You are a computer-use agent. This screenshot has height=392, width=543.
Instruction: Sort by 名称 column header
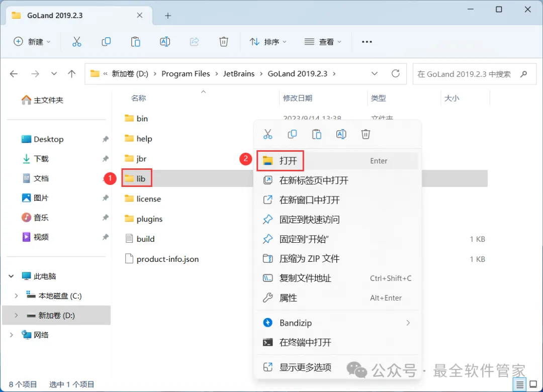tap(139, 99)
